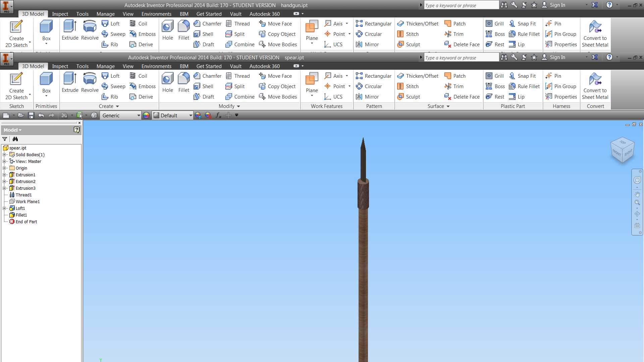This screenshot has height=362, width=644.
Task: Open a file using quick access toolbar
Action: [21, 115]
